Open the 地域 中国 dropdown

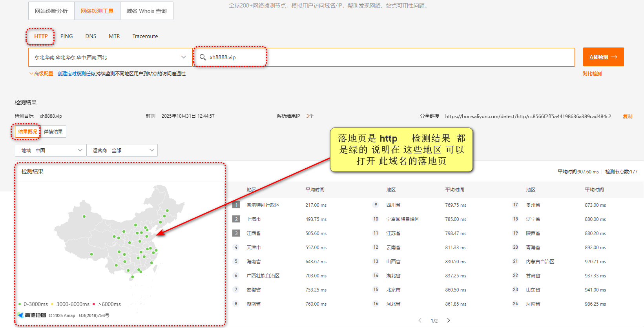pos(50,150)
